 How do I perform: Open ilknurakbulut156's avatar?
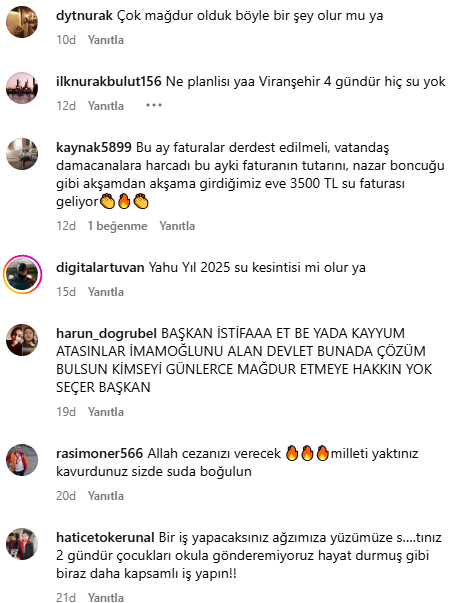coord(22,88)
